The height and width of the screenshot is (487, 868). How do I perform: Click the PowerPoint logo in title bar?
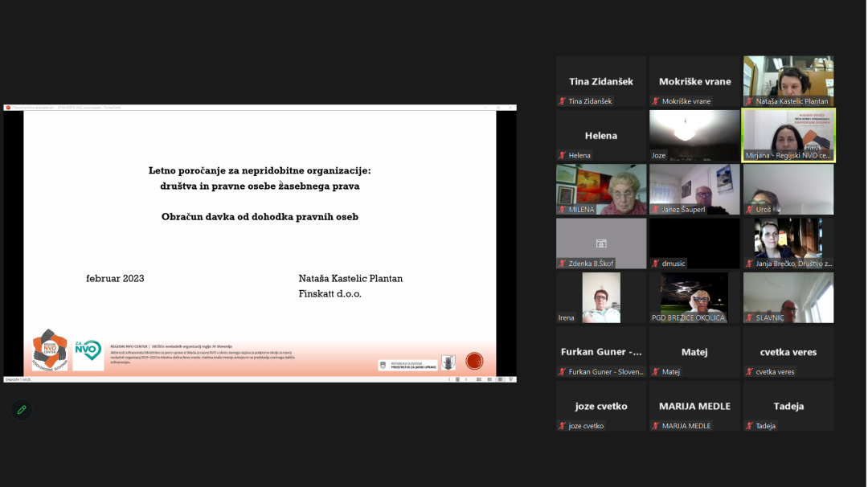click(x=8, y=108)
